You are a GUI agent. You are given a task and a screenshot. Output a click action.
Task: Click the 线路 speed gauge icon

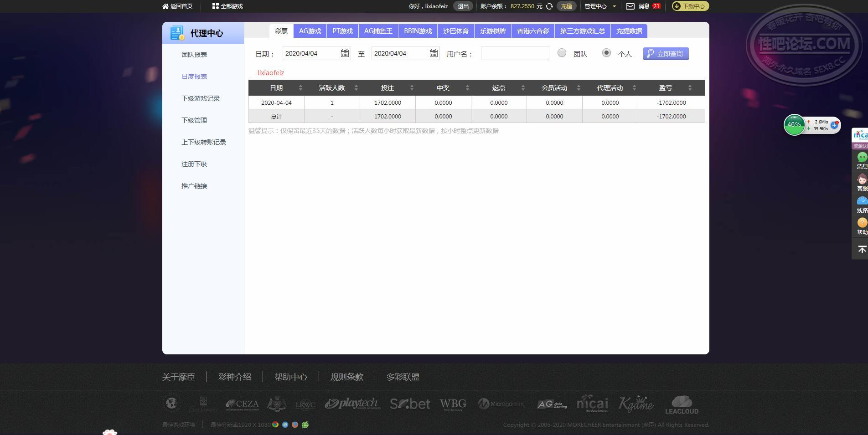point(862,201)
